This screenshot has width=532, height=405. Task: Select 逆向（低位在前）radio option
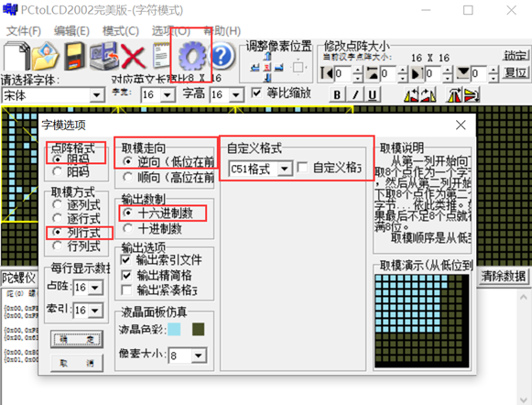(127, 161)
